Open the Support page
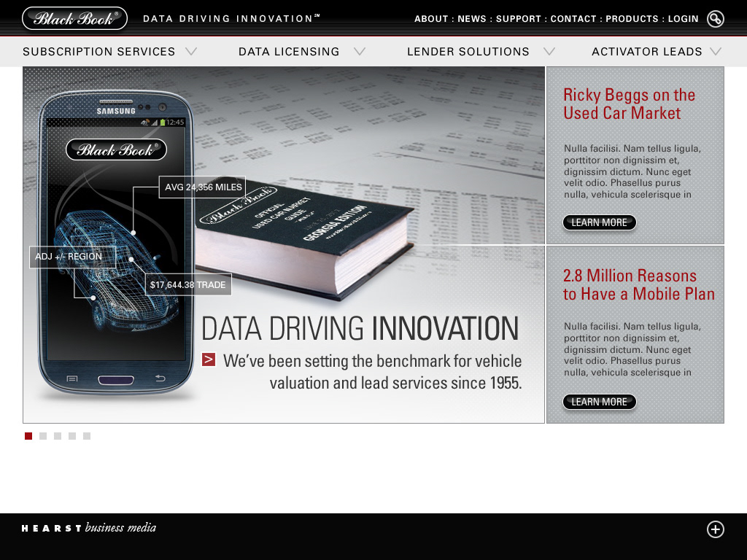Screen dimensions: 747x560 click(519, 19)
